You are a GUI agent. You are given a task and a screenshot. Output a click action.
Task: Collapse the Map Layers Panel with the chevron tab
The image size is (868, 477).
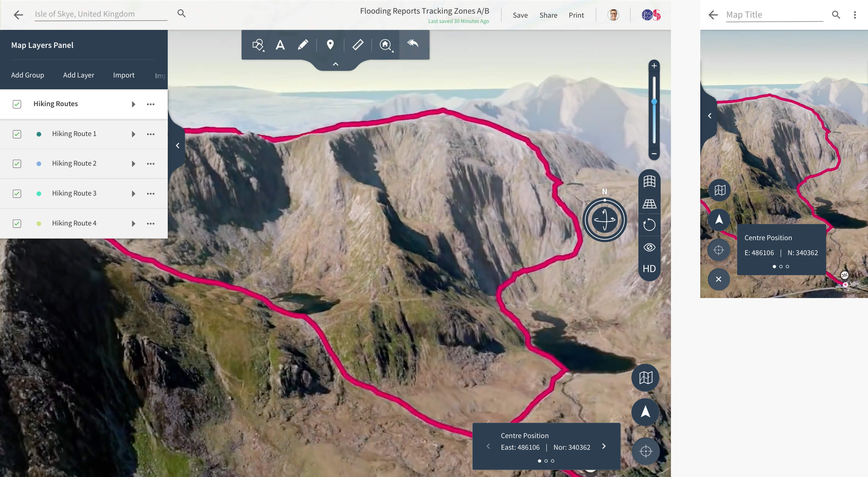(x=178, y=145)
